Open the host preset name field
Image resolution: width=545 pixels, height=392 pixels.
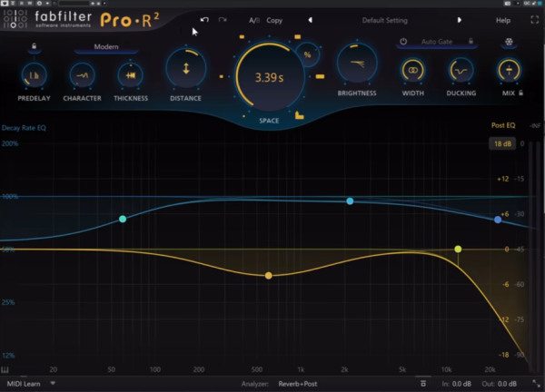(74, 3)
